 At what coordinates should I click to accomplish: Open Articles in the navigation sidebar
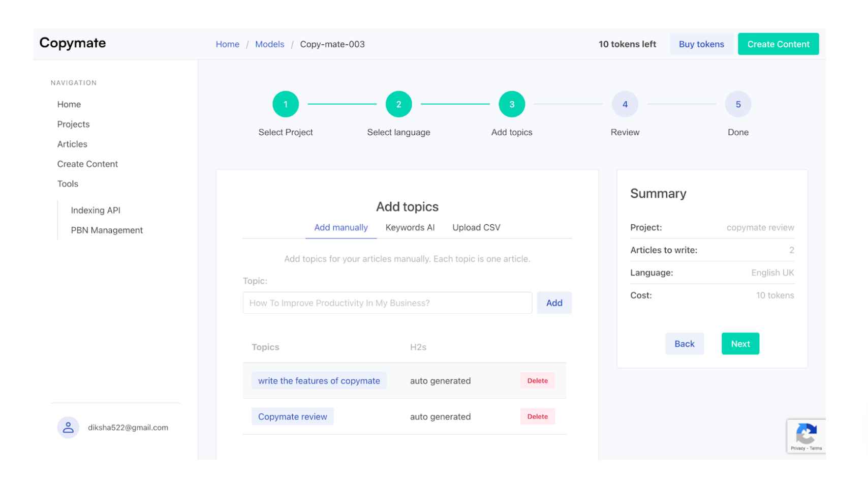pos(72,144)
